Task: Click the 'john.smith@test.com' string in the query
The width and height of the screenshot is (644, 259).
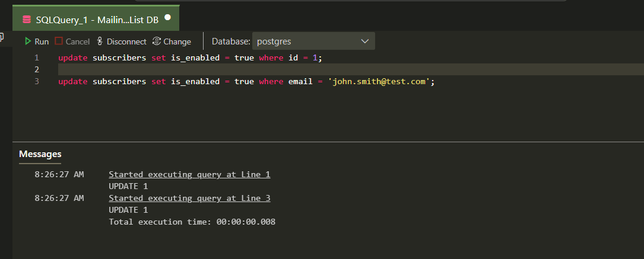Action: (380, 82)
